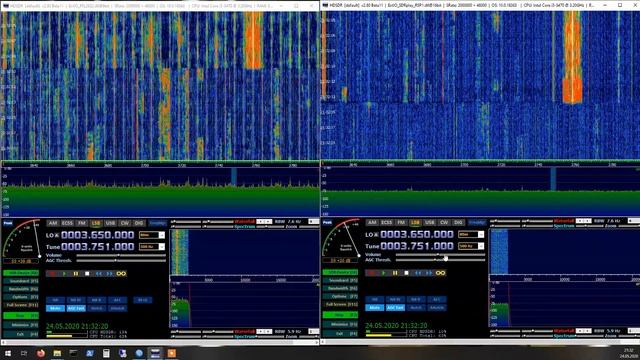640x360 pixels.
Task: Rewind playback in the right HDSDR window
Action: (x=418, y=273)
